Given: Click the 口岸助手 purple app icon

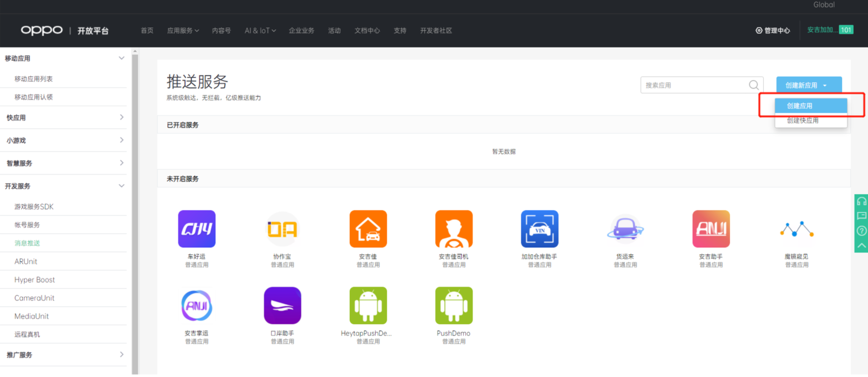Looking at the screenshot, I should 282,306.
